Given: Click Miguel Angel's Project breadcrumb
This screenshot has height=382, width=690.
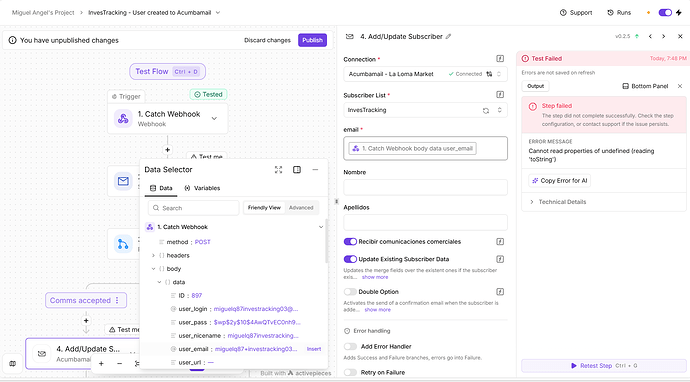Looking at the screenshot, I should coord(43,13).
